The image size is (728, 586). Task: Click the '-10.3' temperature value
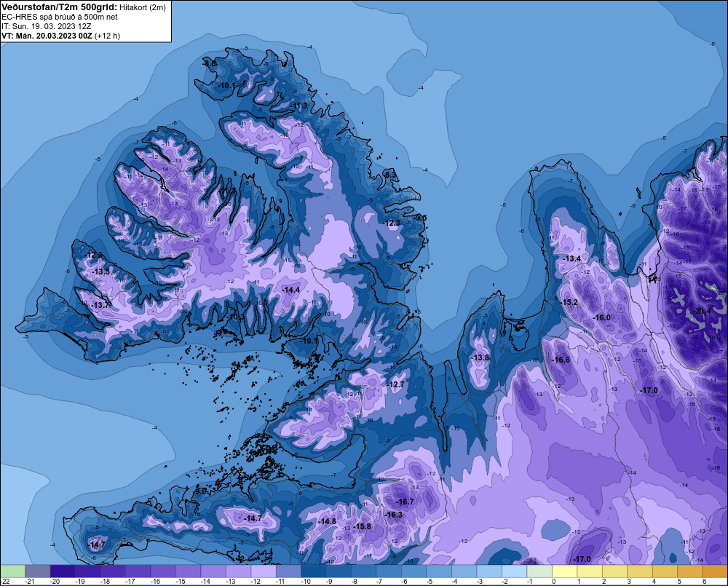234,317
